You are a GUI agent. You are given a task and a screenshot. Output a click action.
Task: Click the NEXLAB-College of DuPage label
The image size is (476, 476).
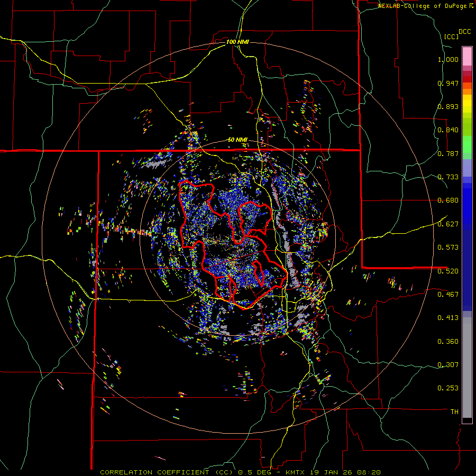[423, 6]
